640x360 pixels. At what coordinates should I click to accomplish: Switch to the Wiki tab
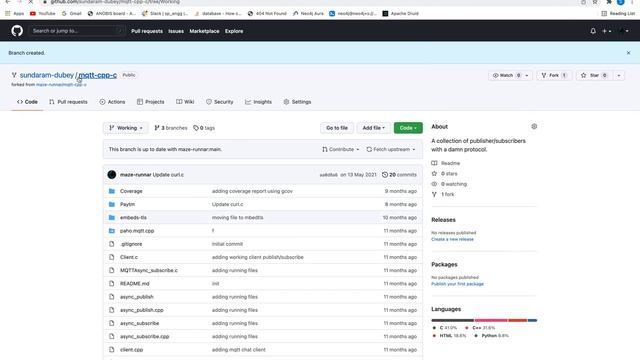click(185, 102)
